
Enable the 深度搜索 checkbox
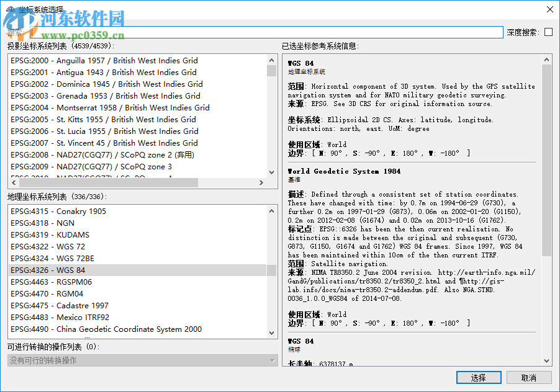coord(548,32)
